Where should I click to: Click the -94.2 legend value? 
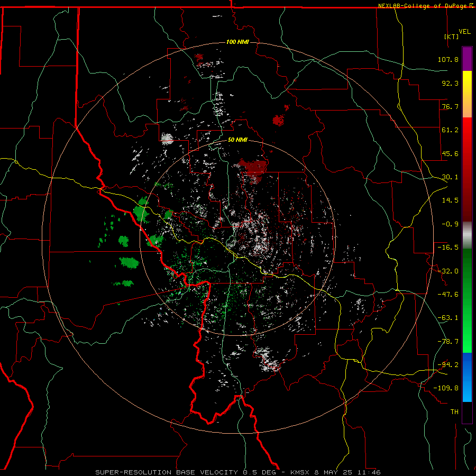[448, 365]
